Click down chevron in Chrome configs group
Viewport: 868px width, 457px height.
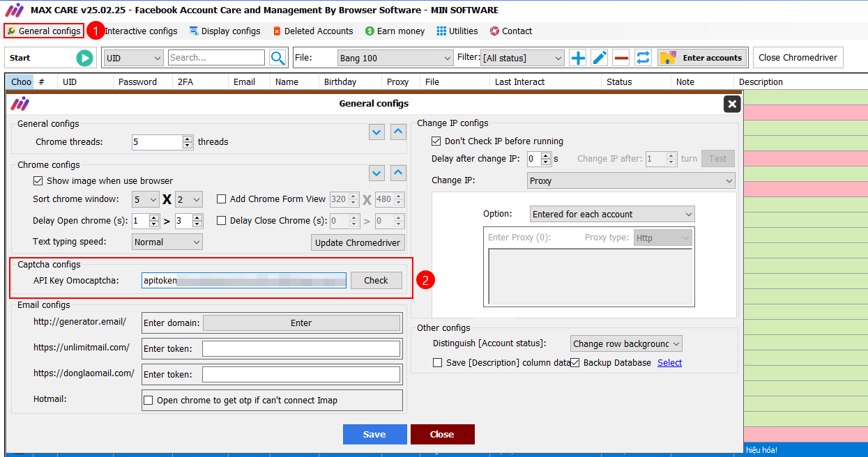coord(376,173)
